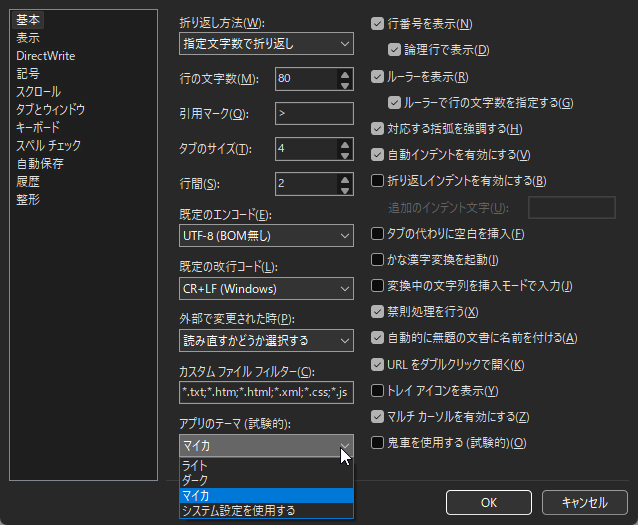Open the 表示 settings category
The height and width of the screenshot is (525, 638).
point(28,38)
